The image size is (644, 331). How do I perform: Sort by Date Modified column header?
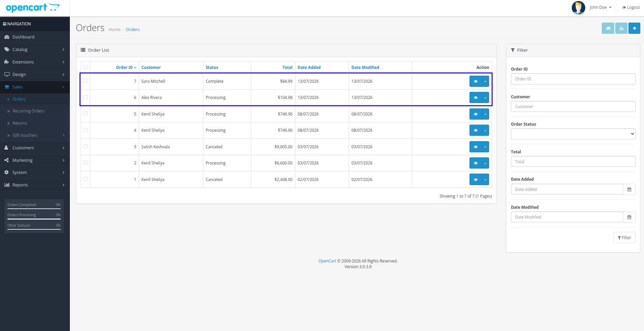(x=365, y=68)
